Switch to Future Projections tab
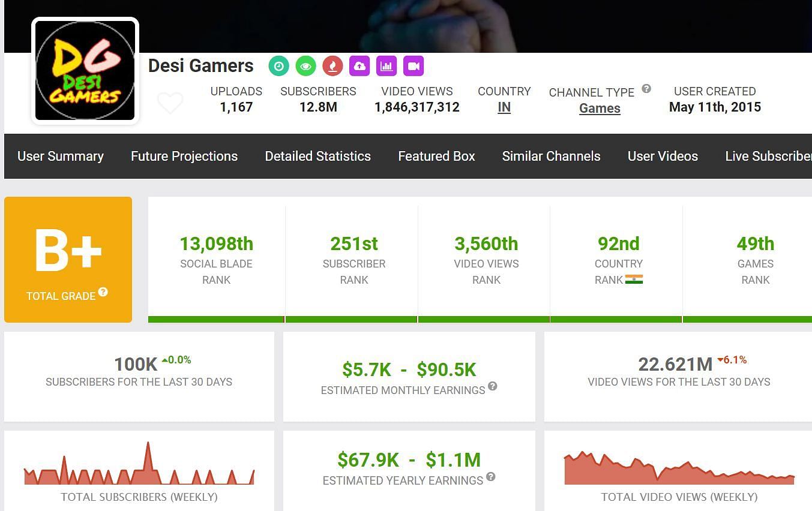Image resolution: width=812 pixels, height=511 pixels. pos(184,156)
